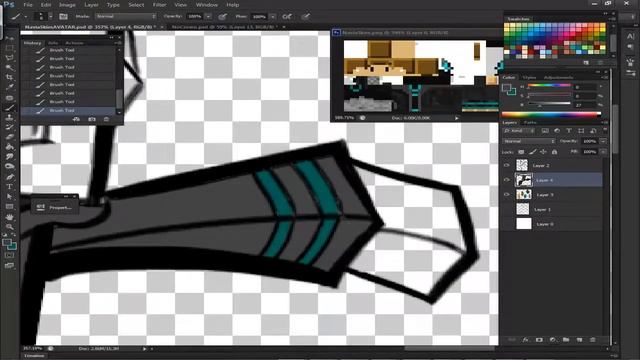The image size is (640, 360).
Task: Create new group folder icon
Action: 566,340
